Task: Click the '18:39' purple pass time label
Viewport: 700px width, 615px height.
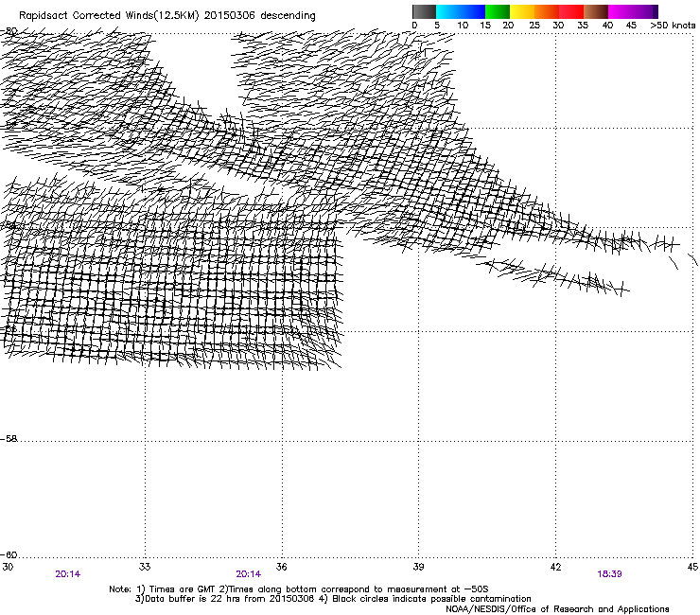Action: tap(609, 574)
